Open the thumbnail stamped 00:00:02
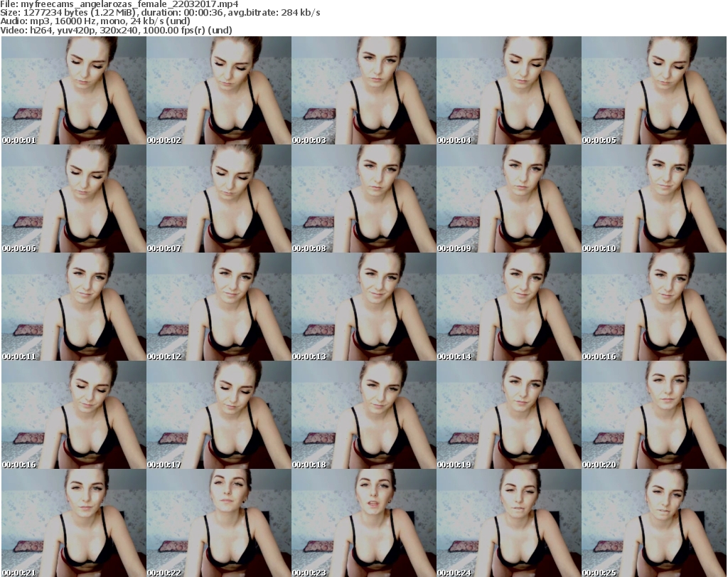Viewport: 728px width, 577px height. [219, 90]
